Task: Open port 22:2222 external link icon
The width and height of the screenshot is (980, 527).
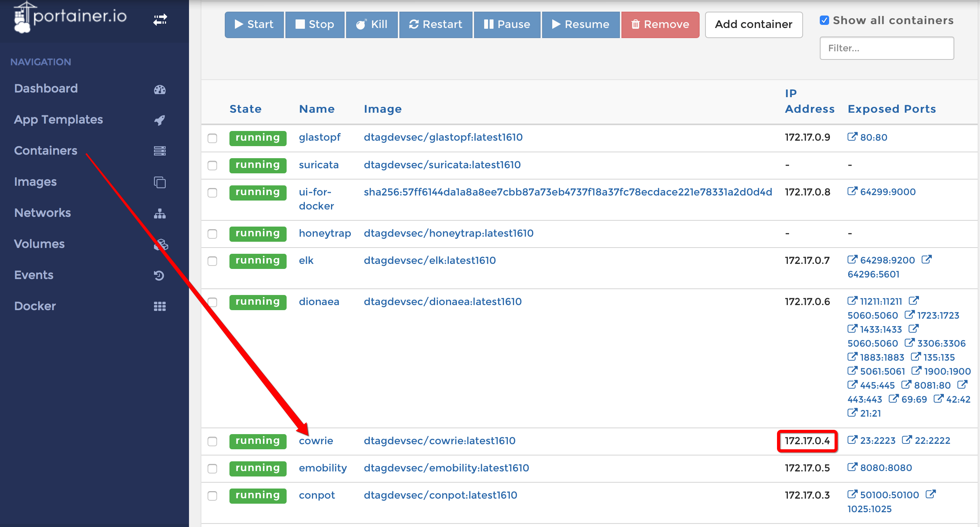Action: point(907,440)
